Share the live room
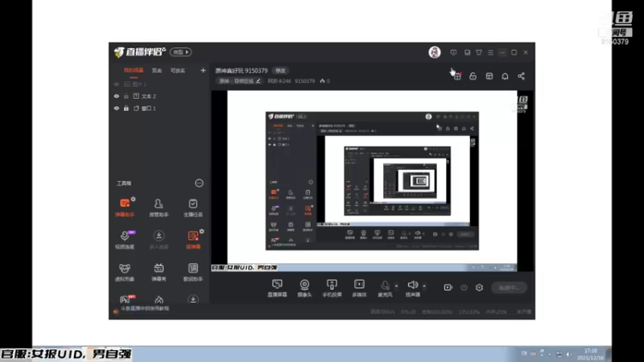The height and width of the screenshot is (362, 644). click(x=521, y=76)
